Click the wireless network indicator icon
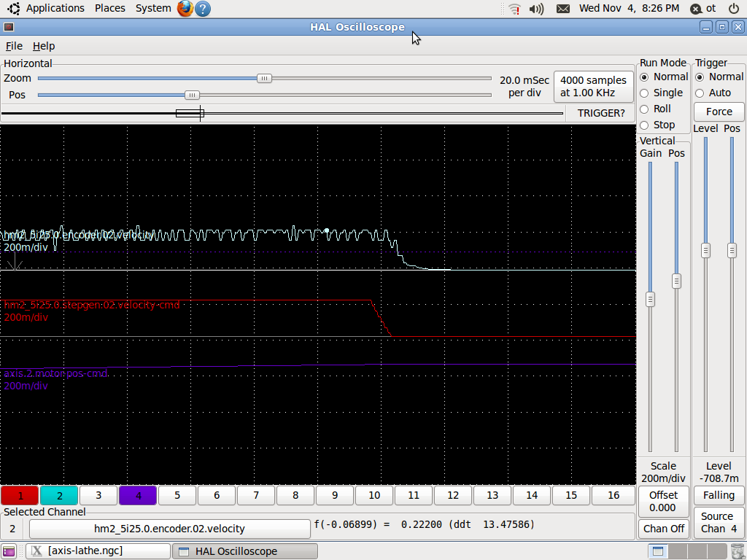Screen dimensions: 747x560 tap(514, 9)
